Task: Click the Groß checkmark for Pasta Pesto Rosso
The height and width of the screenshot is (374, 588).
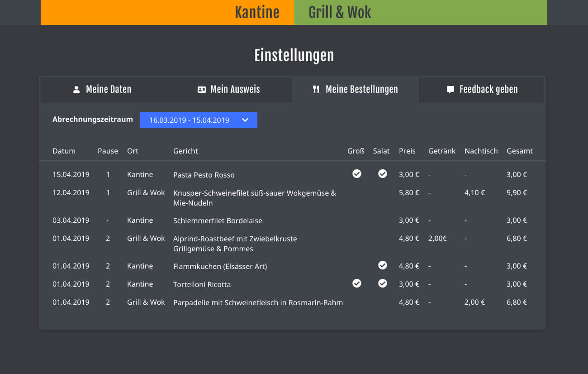Action: point(356,174)
